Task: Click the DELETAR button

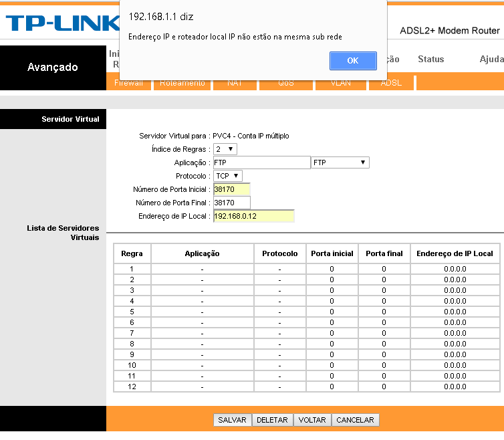Action: pyautogui.click(x=272, y=420)
